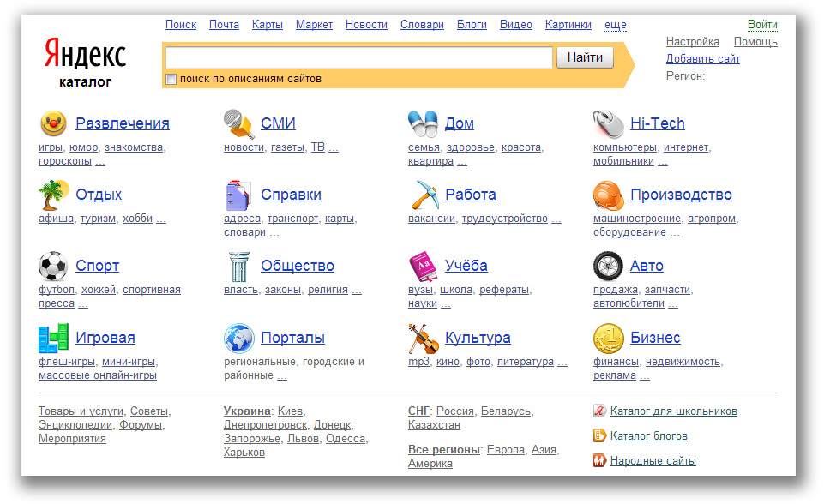Click the car wheel Авто icon
This screenshot has height=504, width=830.
point(608,266)
